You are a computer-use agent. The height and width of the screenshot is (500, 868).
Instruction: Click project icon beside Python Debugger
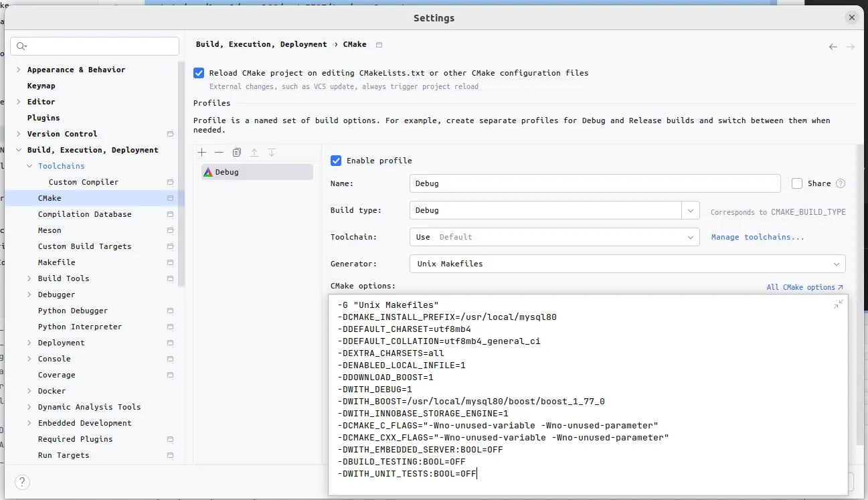coord(170,311)
